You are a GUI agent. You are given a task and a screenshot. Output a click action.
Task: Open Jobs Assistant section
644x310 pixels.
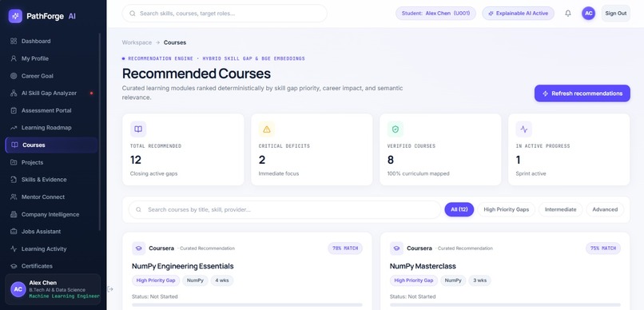click(51, 232)
